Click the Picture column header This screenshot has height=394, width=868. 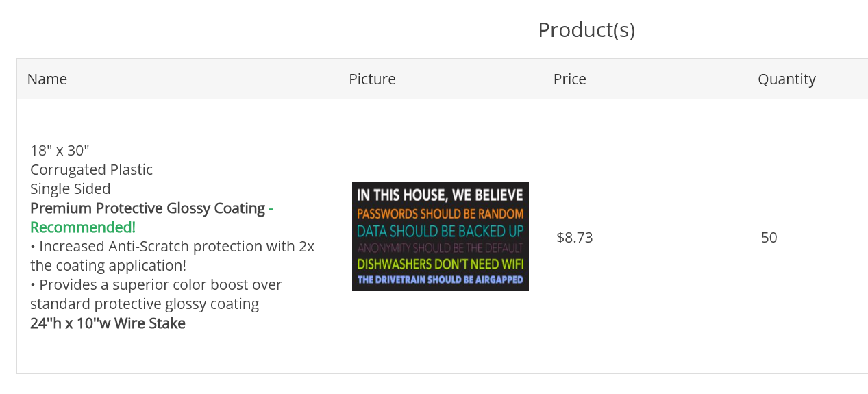point(372,79)
